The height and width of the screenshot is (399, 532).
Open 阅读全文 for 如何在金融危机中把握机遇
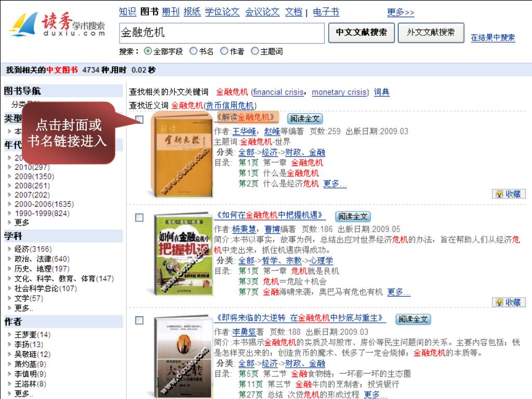tap(353, 217)
